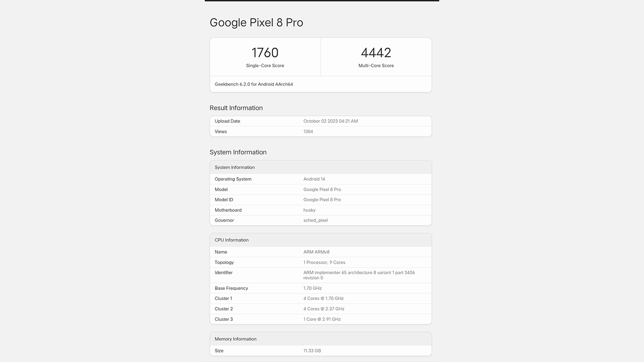This screenshot has width=644, height=362.
Task: Click the Base Frequency value 1.70 GHz
Action: pyautogui.click(x=313, y=288)
